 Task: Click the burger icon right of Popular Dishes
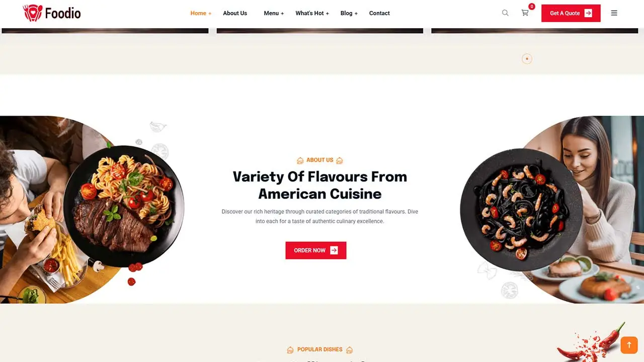pyautogui.click(x=349, y=349)
